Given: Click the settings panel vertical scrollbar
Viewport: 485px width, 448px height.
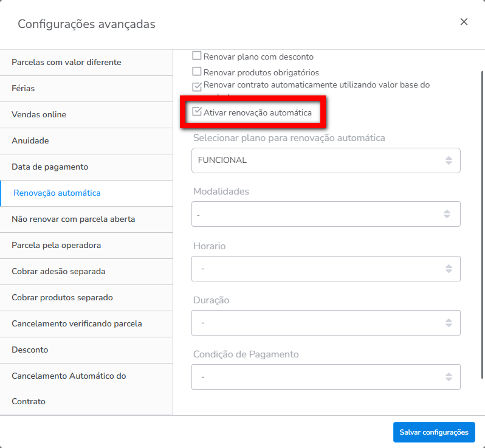Looking at the screenshot, I should click(481, 182).
